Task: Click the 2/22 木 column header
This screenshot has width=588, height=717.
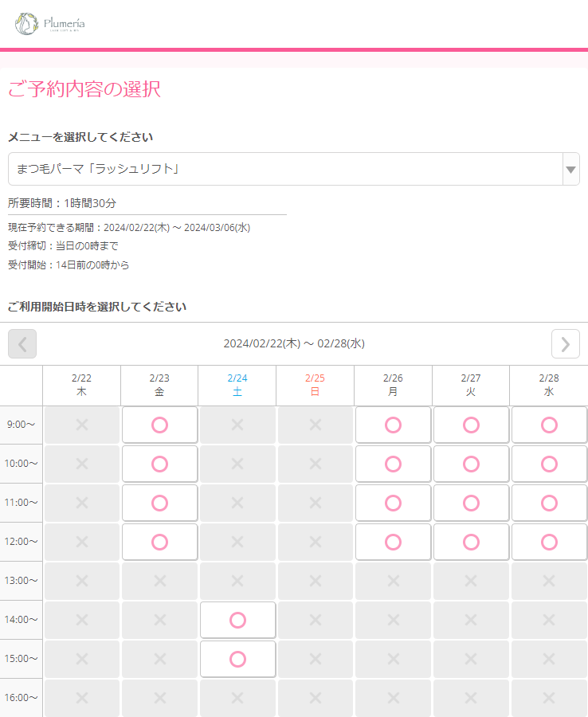Action: [x=81, y=385]
